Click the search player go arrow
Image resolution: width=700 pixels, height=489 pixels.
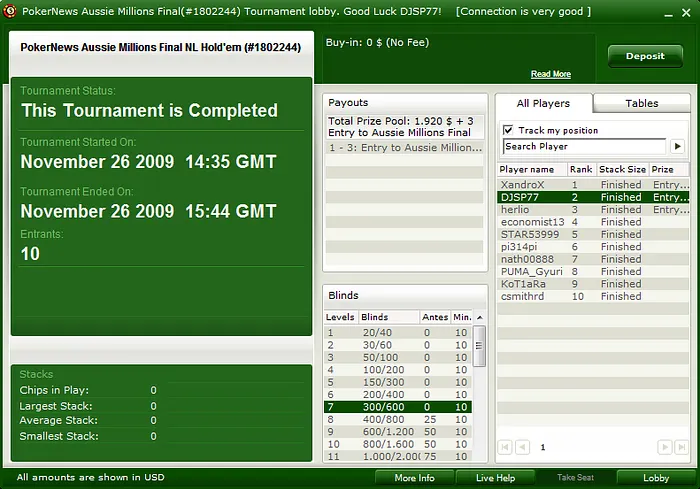pyautogui.click(x=677, y=146)
